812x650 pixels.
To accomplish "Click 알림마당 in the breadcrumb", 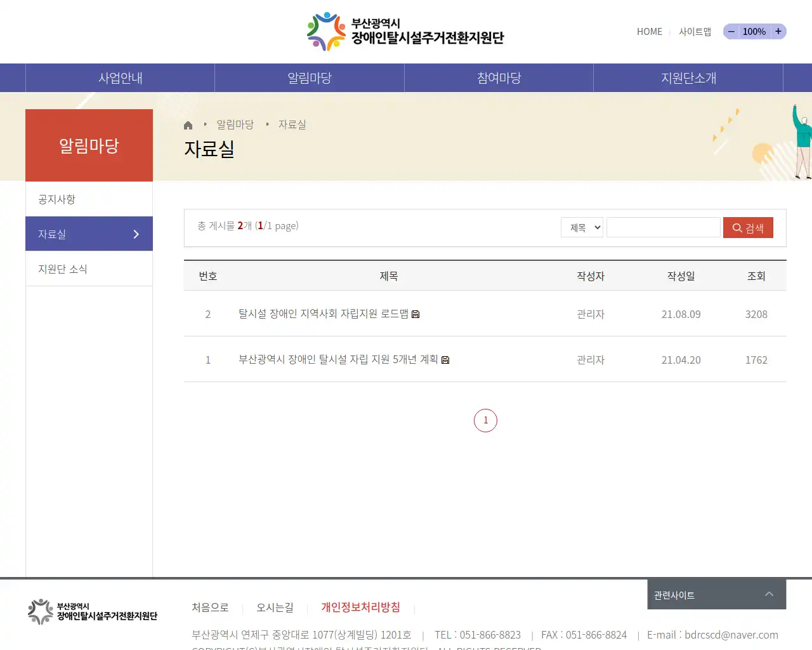I will [235, 124].
